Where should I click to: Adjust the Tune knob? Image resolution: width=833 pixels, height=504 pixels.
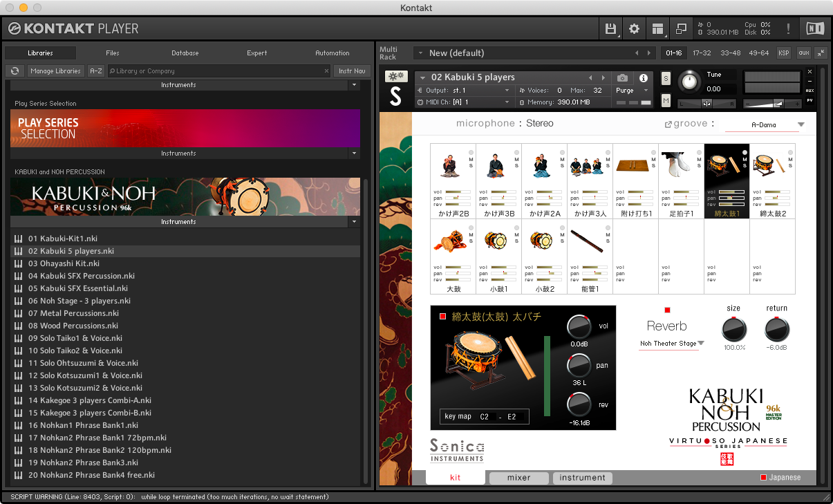[x=689, y=82]
